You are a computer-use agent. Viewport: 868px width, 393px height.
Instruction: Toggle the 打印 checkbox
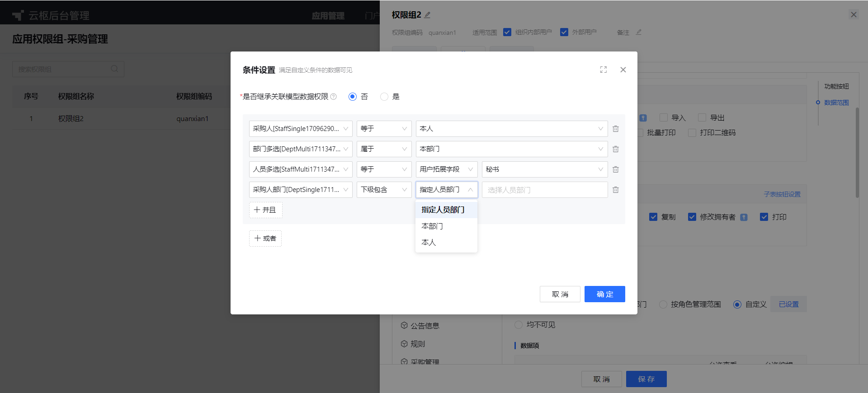764,217
